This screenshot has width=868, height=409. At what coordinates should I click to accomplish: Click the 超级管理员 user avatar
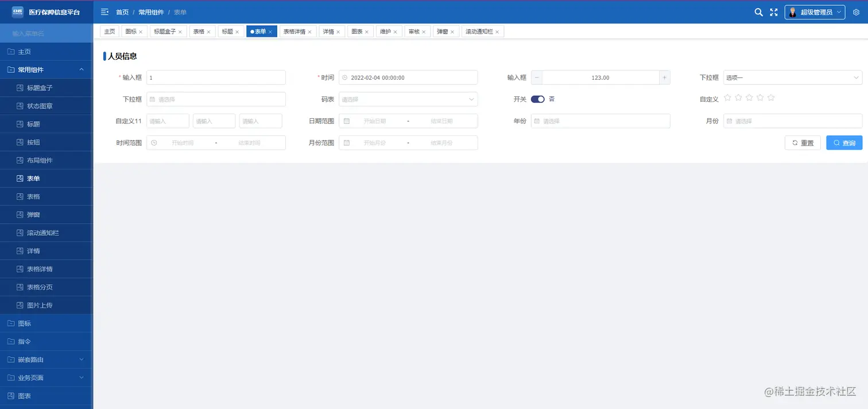[x=793, y=12]
